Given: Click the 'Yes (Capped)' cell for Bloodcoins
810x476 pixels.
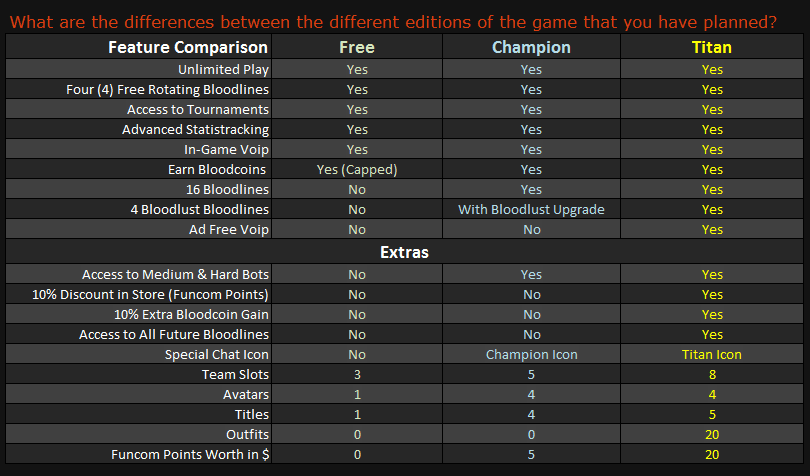Looking at the screenshot, I should 357,170.
